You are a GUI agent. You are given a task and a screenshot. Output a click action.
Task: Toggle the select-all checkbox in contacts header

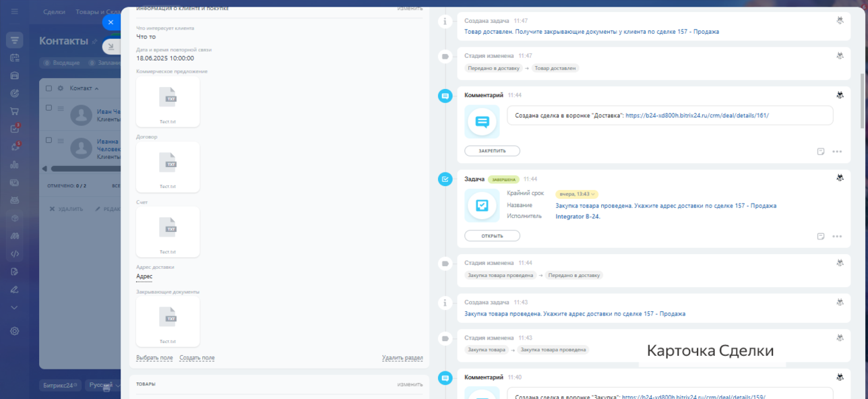pos(49,88)
